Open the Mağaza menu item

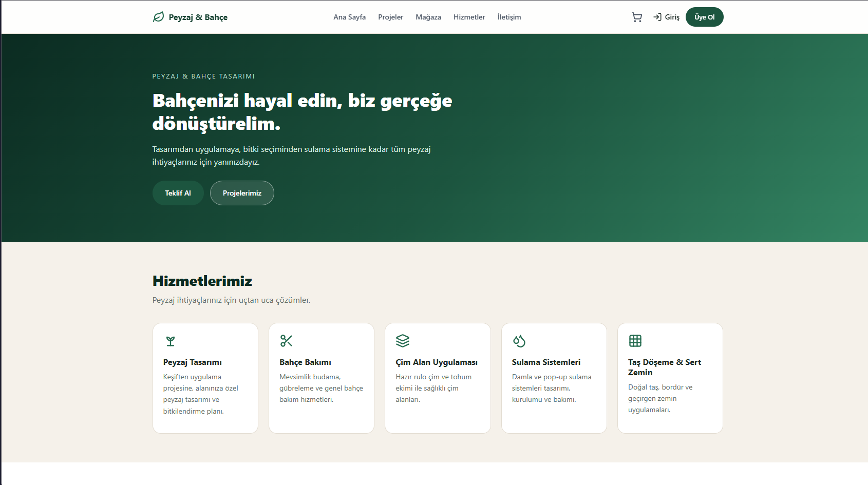[x=428, y=17]
